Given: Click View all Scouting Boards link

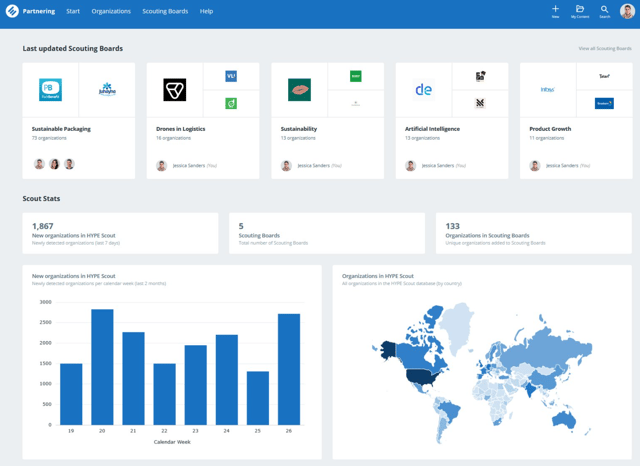Looking at the screenshot, I should [x=604, y=48].
